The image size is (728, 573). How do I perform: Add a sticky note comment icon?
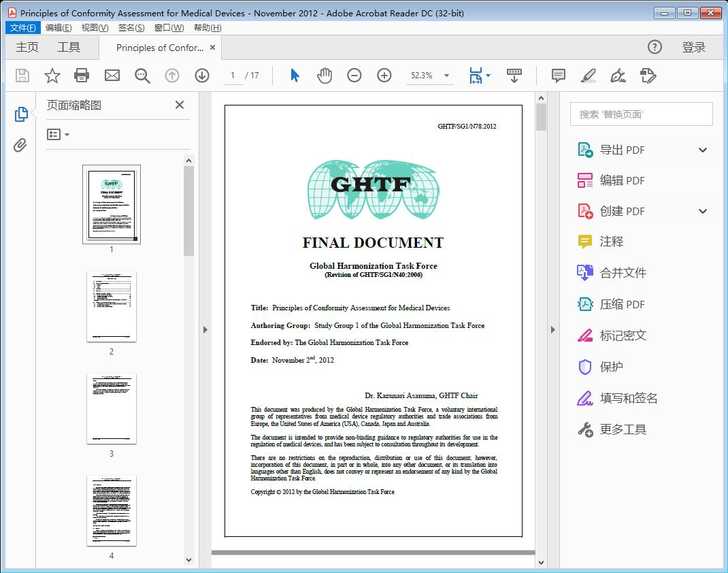(x=558, y=76)
